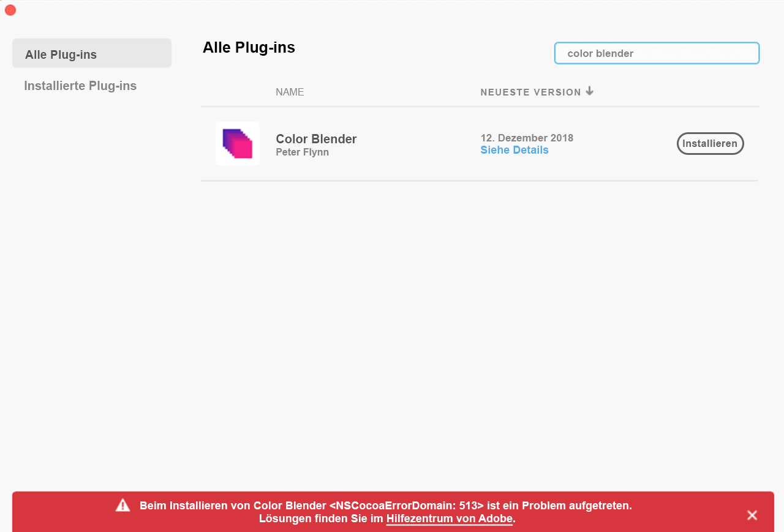Click the red window control dot
The image size is (784, 532).
[10, 10]
